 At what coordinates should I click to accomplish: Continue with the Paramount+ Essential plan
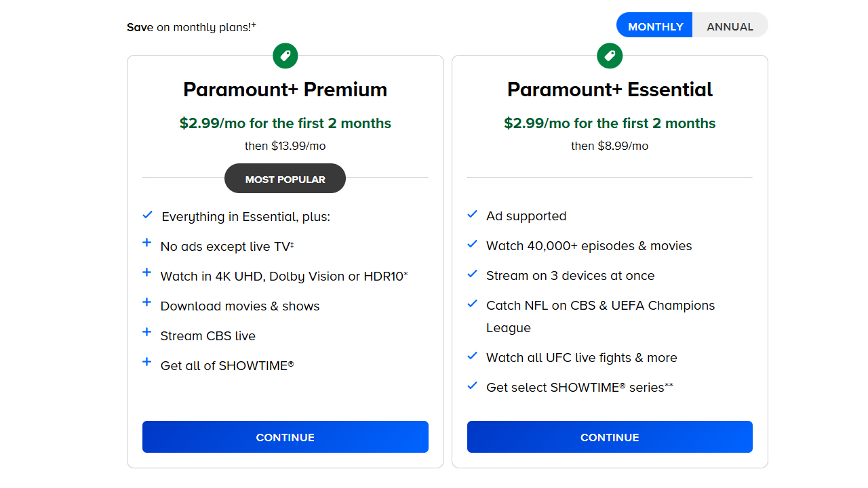pyautogui.click(x=610, y=437)
